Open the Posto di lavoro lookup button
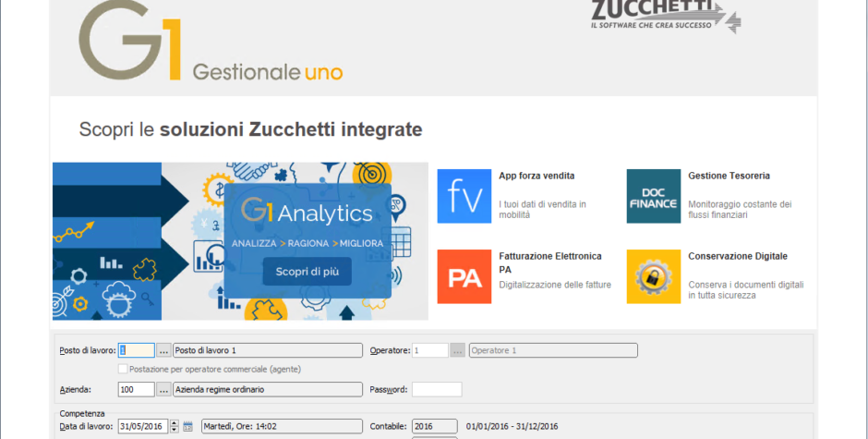The width and height of the screenshot is (868, 439). coord(163,350)
